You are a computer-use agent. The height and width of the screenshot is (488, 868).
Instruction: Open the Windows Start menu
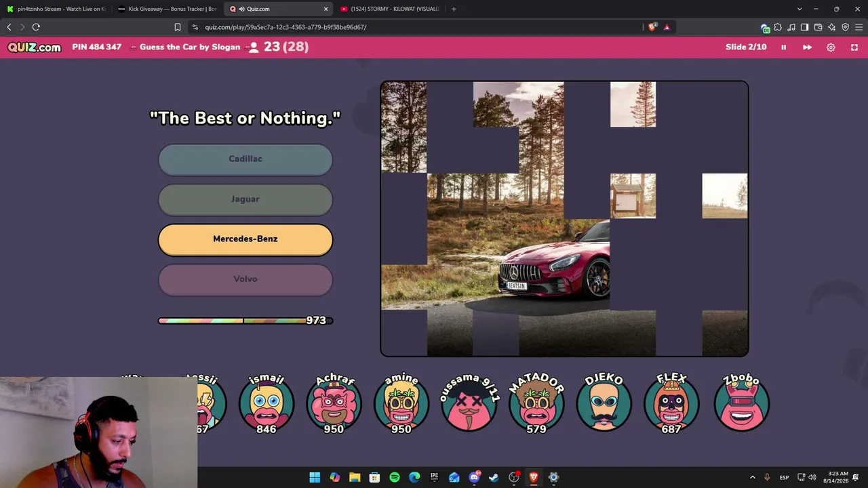pyautogui.click(x=315, y=477)
